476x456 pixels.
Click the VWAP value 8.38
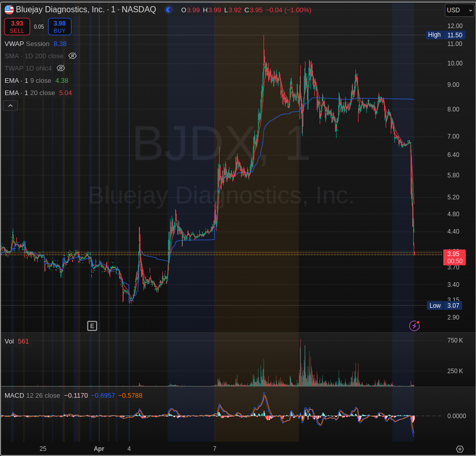60,44
